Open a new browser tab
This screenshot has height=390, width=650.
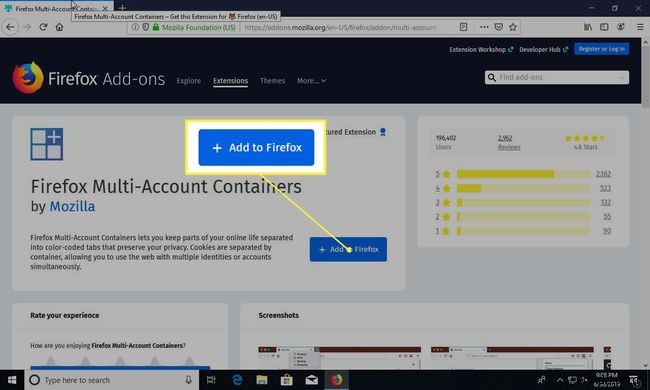tap(122, 8)
